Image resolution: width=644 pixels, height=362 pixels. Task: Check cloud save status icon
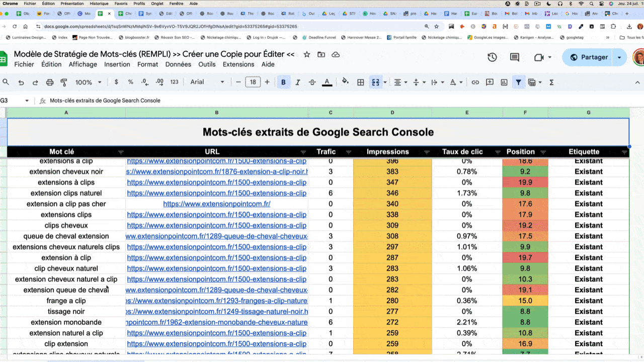336,54
